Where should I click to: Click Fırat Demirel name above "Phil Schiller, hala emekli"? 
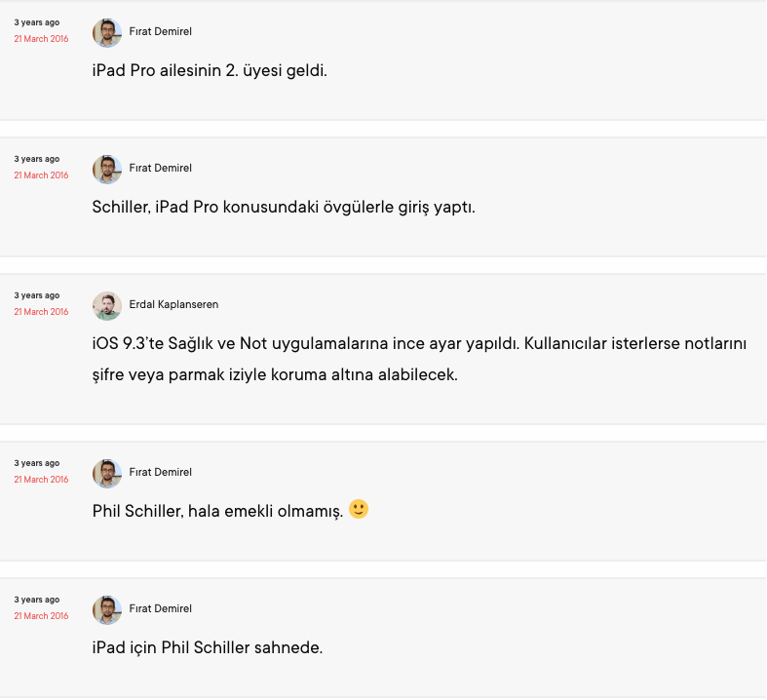(x=160, y=472)
